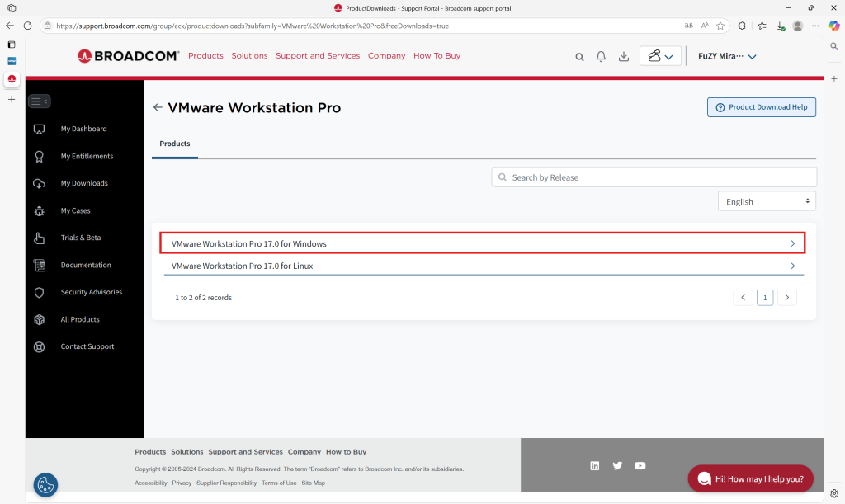The height and width of the screenshot is (504, 845).
Task: Open Contact Support in sidebar
Action: pyautogui.click(x=87, y=346)
